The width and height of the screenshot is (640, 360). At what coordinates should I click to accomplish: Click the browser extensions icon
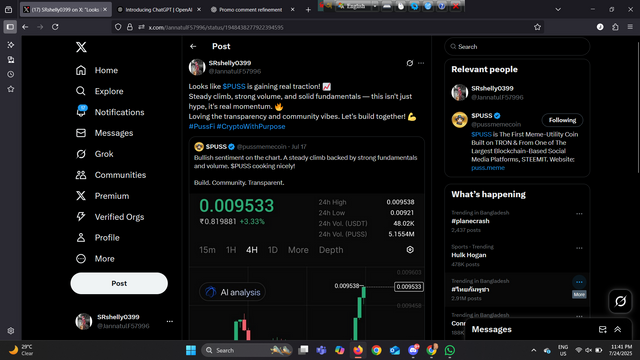pyautogui.click(x=615, y=27)
